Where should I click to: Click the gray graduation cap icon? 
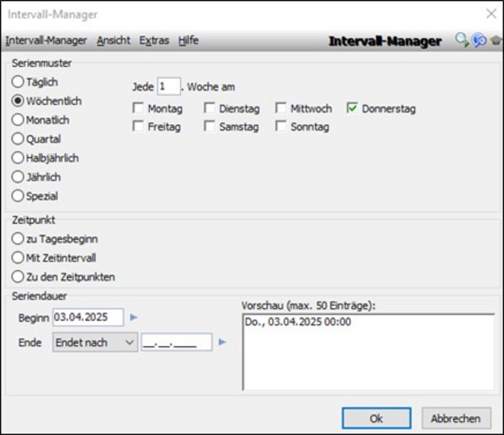495,41
